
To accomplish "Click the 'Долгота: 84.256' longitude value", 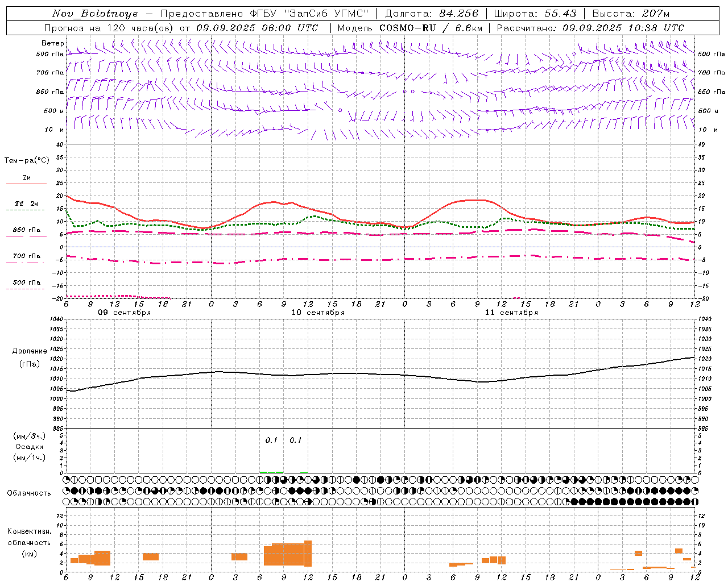I will [432, 14].
